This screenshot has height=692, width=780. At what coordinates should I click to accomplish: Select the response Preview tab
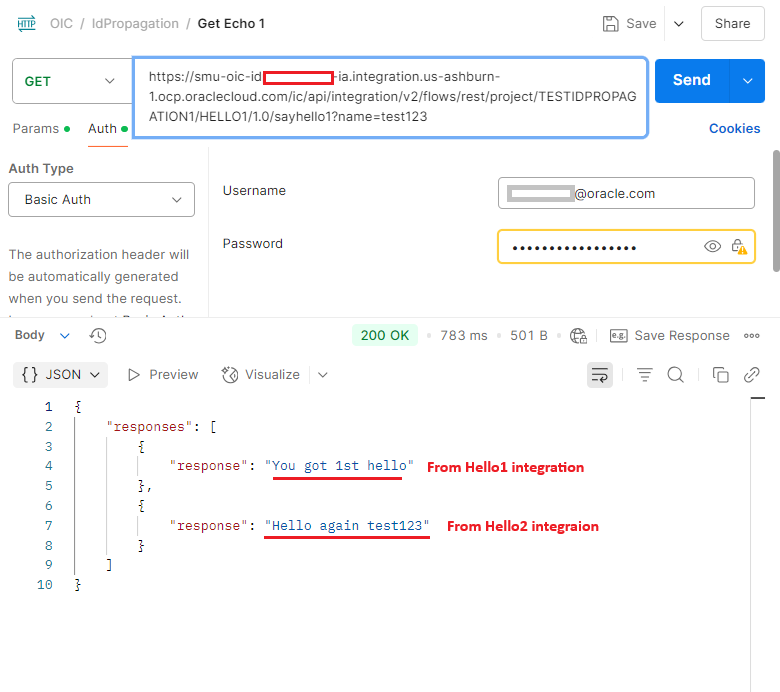pyautogui.click(x=163, y=375)
